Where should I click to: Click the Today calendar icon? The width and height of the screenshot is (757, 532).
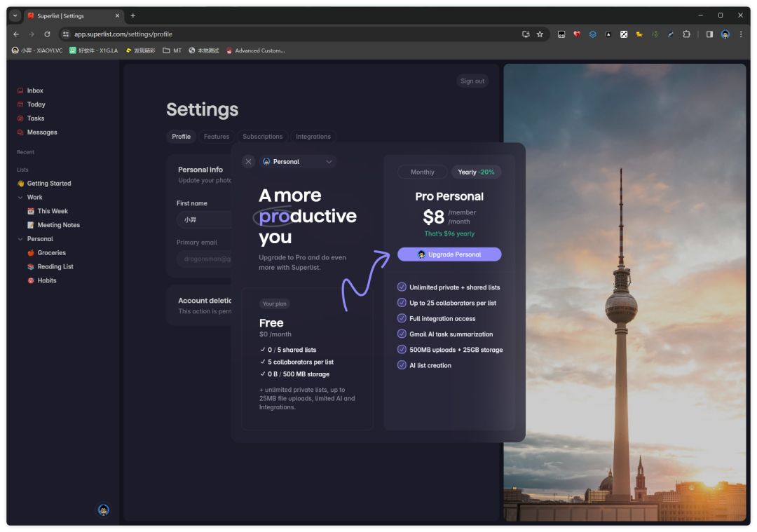(x=20, y=104)
